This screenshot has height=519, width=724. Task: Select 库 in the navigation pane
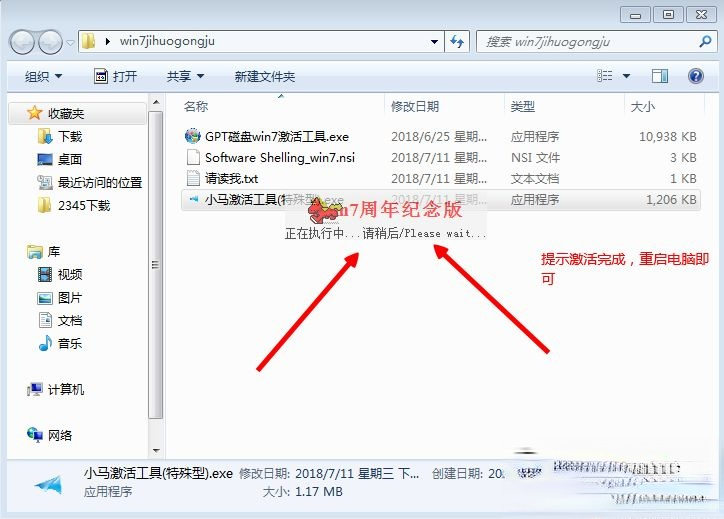coord(54,252)
